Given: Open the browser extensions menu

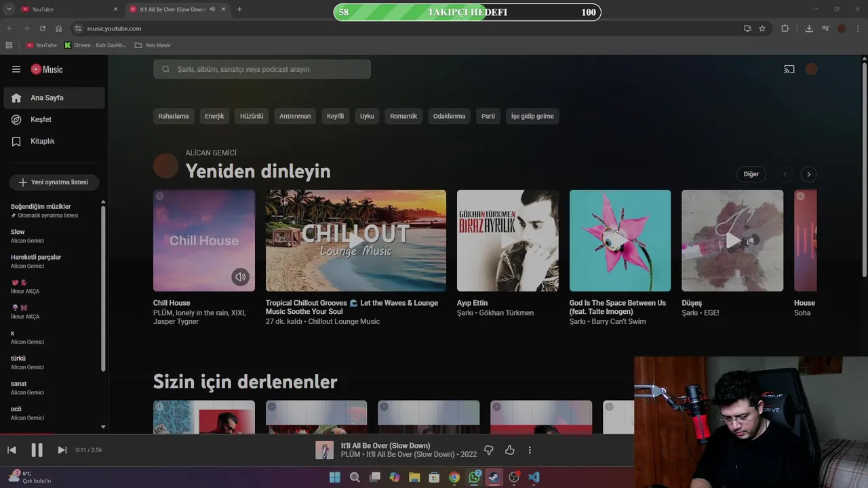Looking at the screenshot, I should 785,28.
